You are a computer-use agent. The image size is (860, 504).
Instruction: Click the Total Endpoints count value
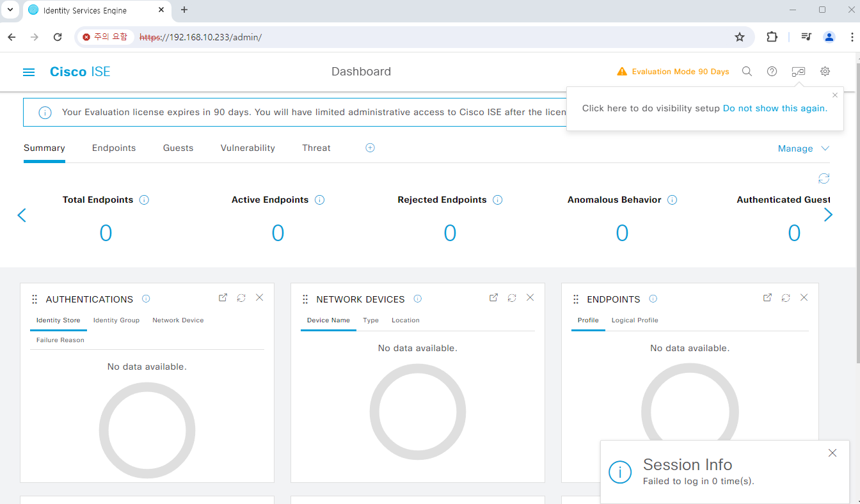(106, 233)
